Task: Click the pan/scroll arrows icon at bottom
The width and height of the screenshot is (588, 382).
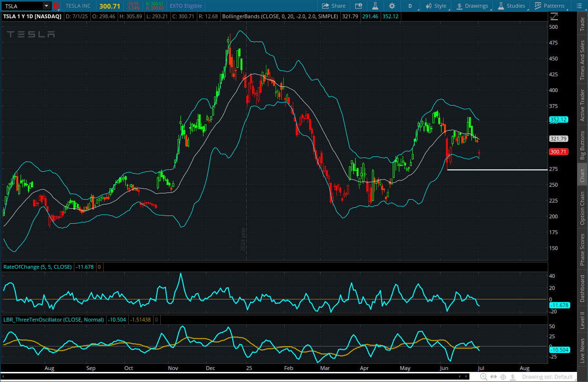Action: [x=493, y=377]
